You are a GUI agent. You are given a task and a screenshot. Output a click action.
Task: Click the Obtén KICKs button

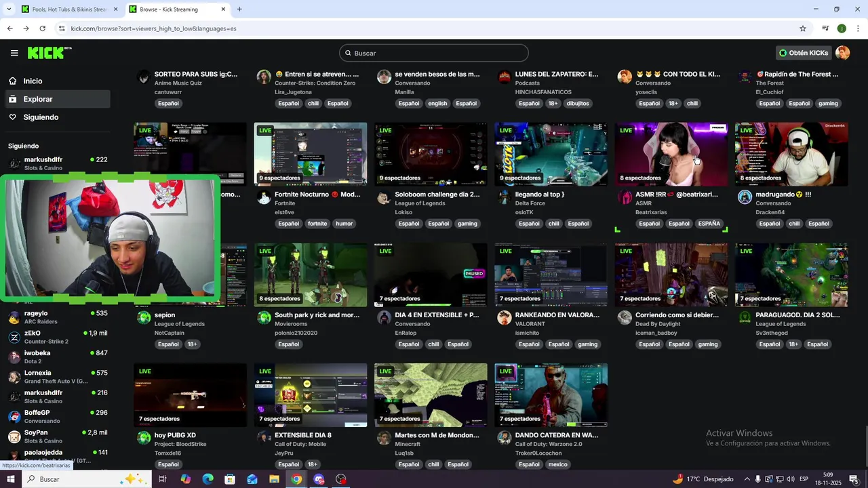click(804, 53)
